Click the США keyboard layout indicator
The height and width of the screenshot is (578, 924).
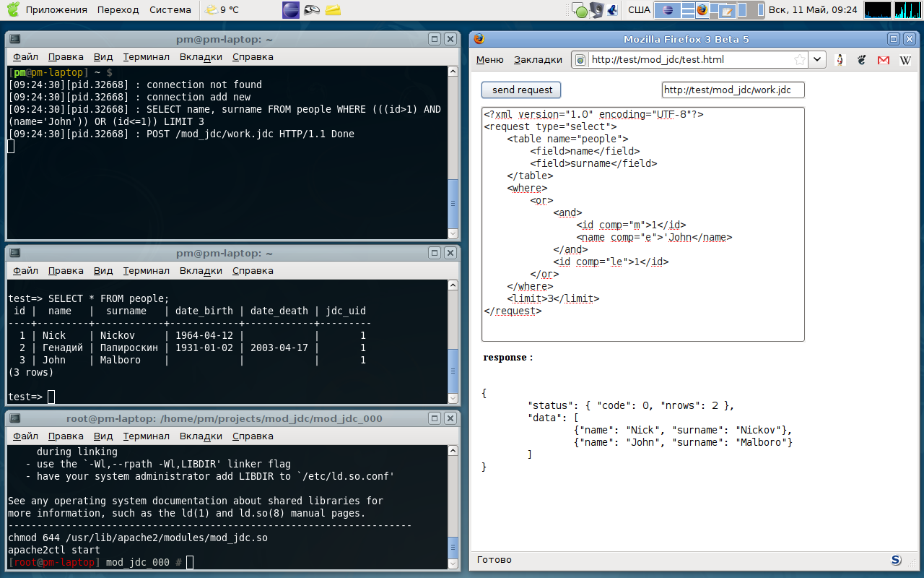(x=639, y=9)
